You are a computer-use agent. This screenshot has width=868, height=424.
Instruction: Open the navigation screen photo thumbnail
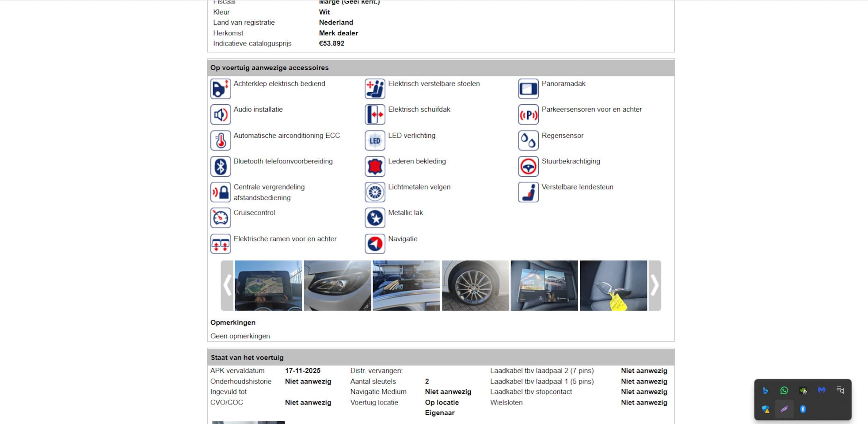pyautogui.click(x=268, y=286)
